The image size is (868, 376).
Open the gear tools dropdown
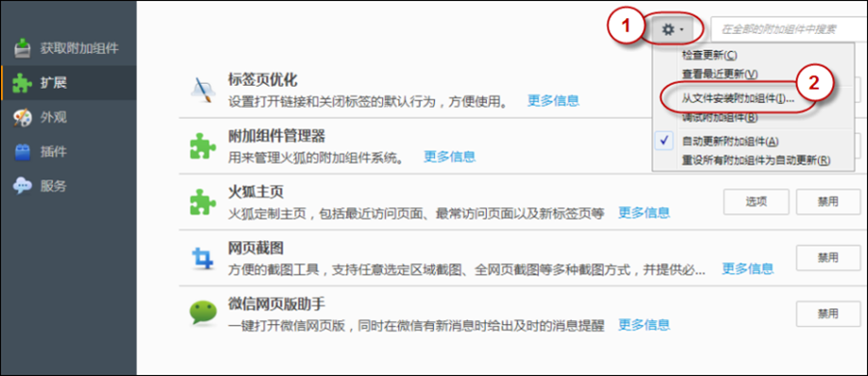click(672, 29)
